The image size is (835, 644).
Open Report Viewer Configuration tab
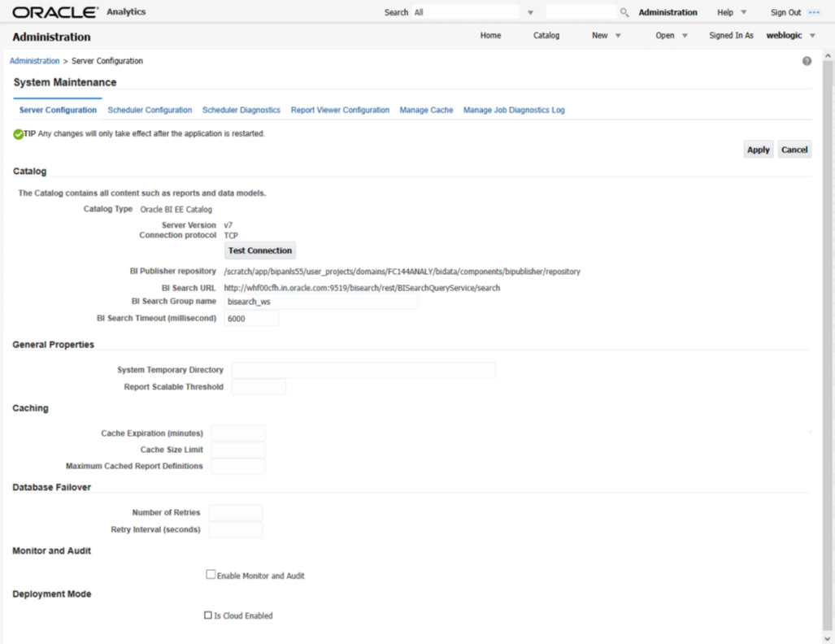[340, 110]
